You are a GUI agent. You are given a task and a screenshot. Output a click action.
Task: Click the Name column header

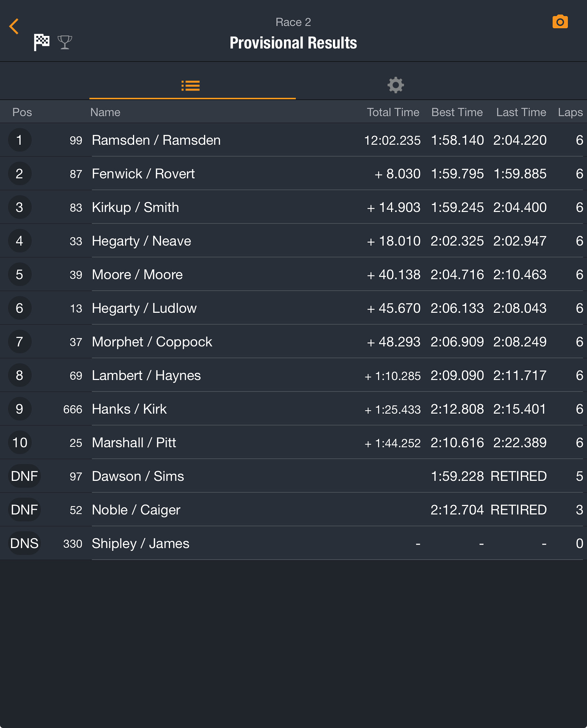click(x=105, y=112)
